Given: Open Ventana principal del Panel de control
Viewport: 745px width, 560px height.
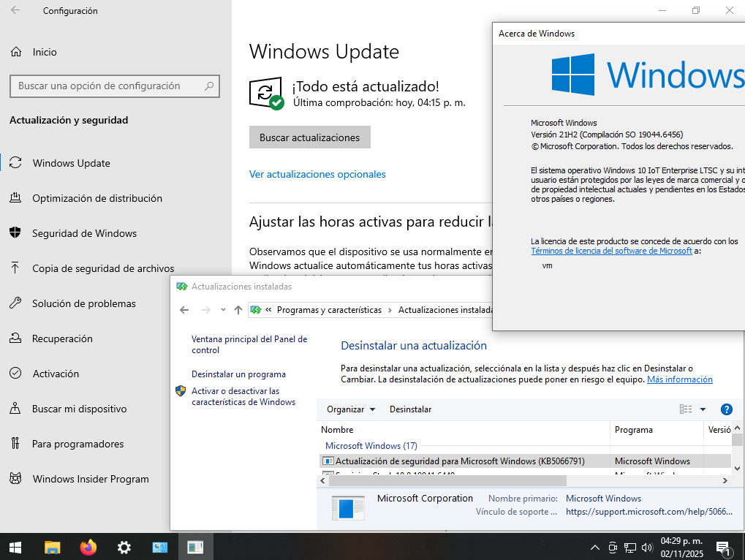Looking at the screenshot, I should (x=249, y=344).
